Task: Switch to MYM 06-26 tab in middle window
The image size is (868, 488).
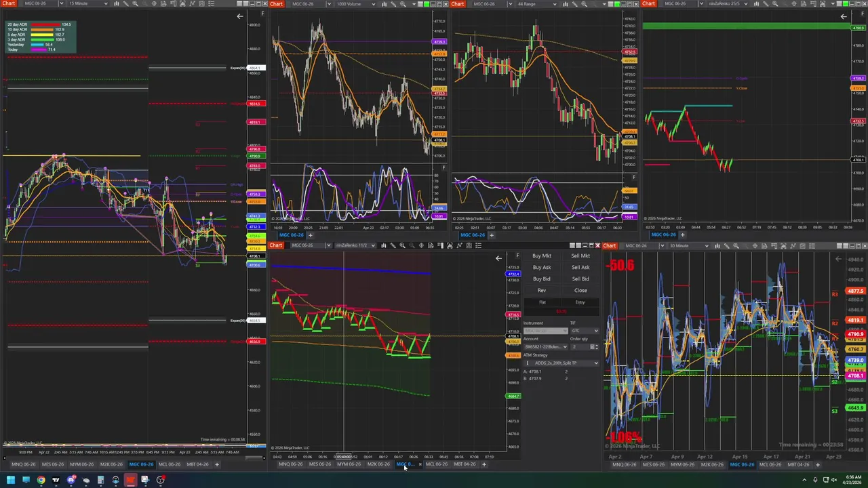Action: pyautogui.click(x=349, y=464)
